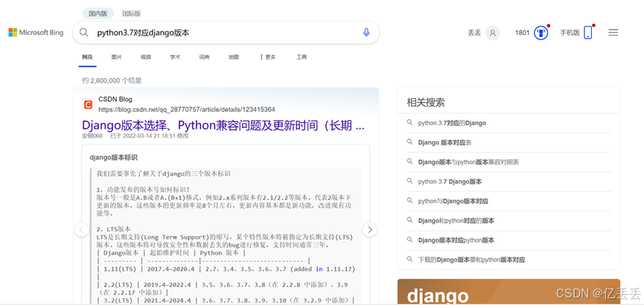Viewport: 644px width, 305px height.
Task: Show previous carousel slide with left arrow
Action: (x=82, y=229)
